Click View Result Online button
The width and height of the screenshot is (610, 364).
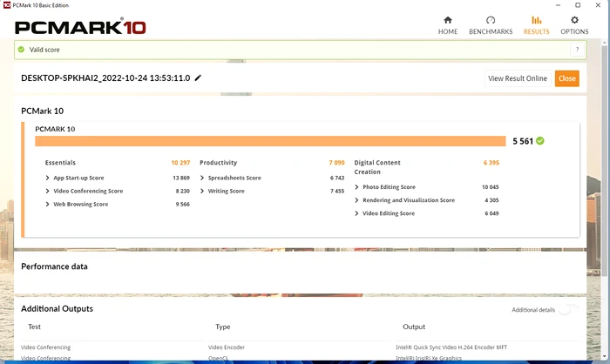tap(518, 78)
